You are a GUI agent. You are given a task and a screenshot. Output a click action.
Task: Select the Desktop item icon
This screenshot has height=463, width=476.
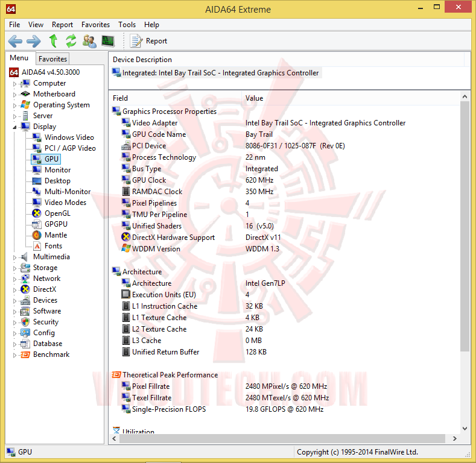coord(37,181)
